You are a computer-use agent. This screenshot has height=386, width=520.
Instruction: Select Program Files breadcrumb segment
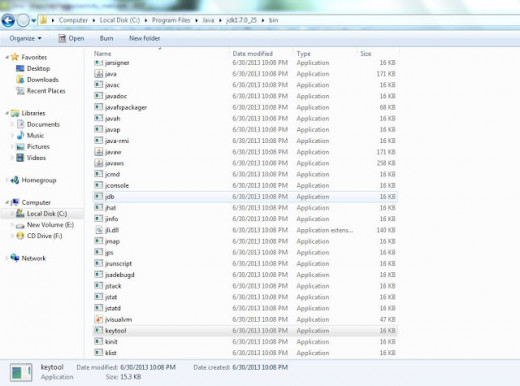tap(171, 20)
